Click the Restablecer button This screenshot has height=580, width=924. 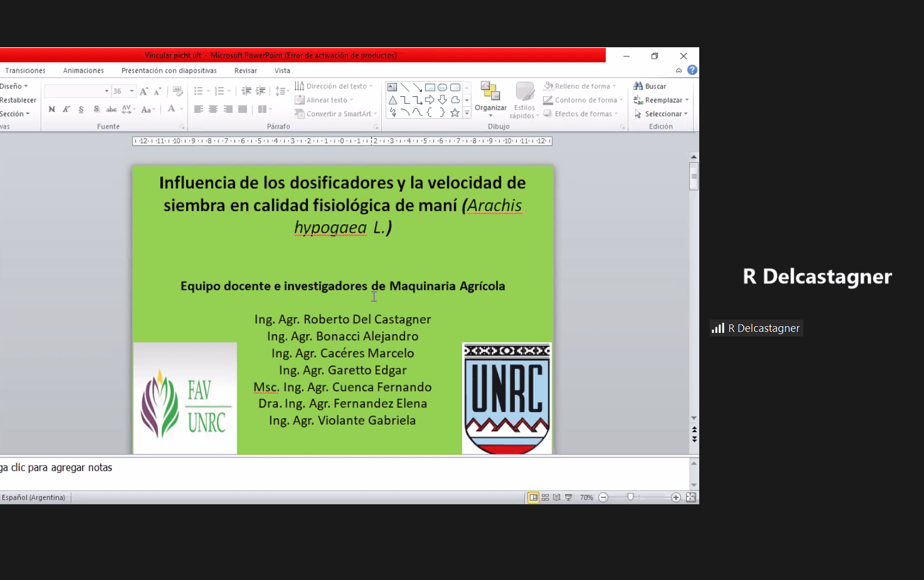[x=18, y=100]
